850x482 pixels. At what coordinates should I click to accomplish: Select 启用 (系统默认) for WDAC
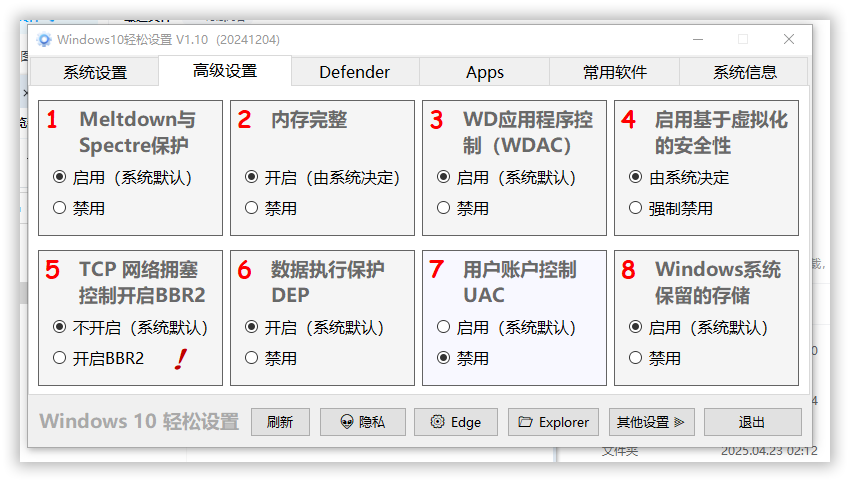(x=506, y=177)
